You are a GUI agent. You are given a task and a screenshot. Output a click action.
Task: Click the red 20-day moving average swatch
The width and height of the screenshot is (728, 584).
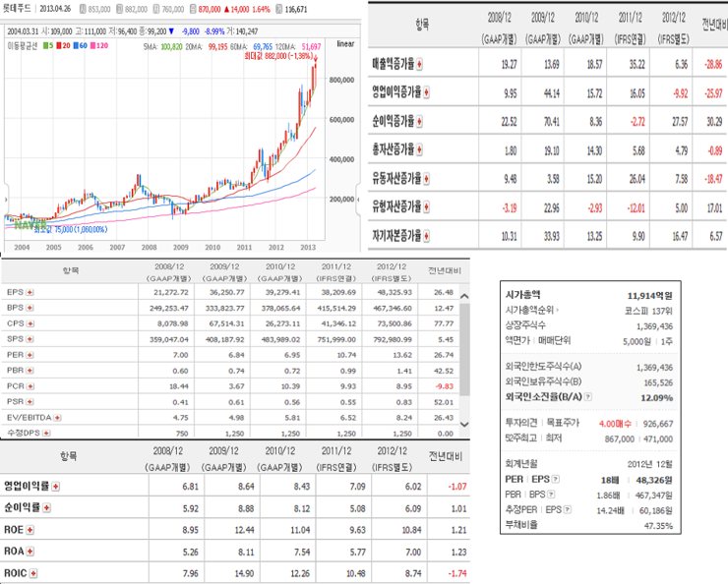tap(59, 45)
